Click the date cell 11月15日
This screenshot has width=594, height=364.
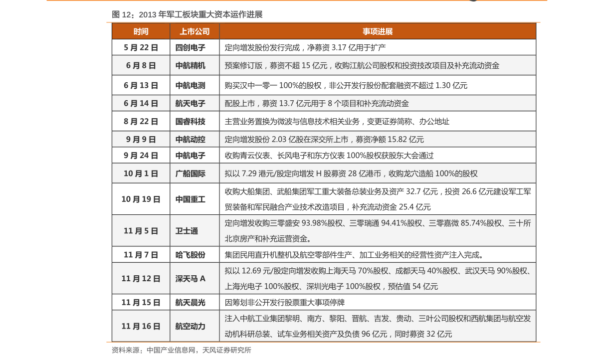141,302
